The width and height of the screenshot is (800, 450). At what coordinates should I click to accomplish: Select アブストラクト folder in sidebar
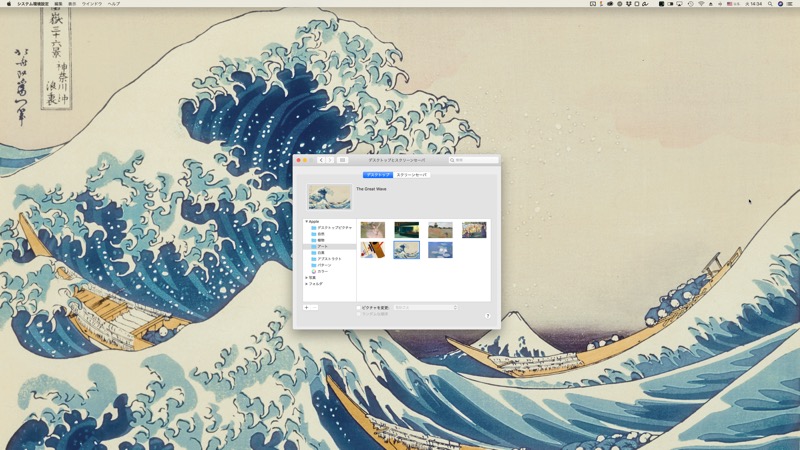click(x=329, y=259)
